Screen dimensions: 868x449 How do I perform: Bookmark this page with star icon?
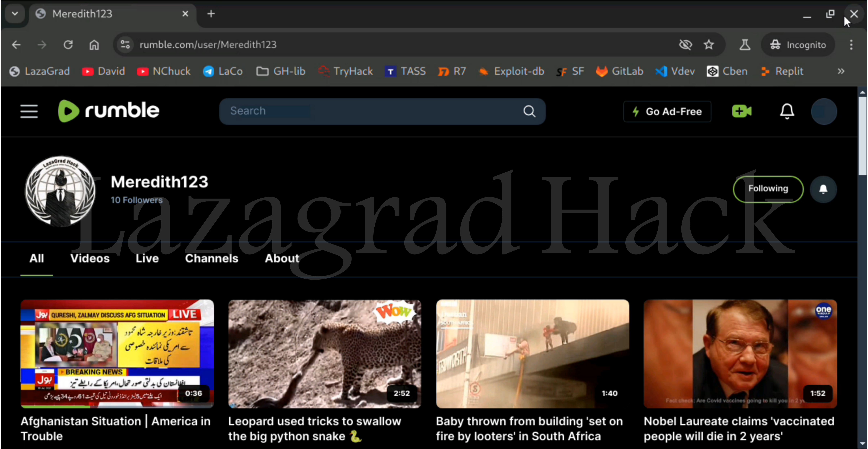[x=709, y=45]
